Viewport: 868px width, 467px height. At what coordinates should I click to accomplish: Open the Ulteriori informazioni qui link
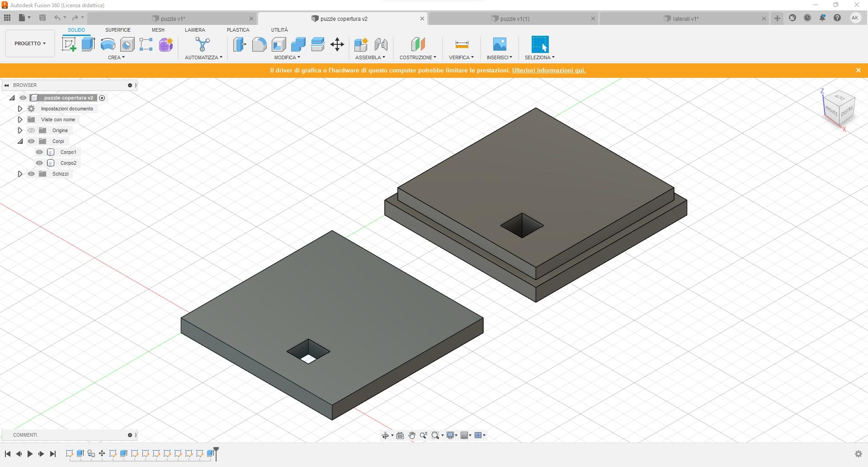pyautogui.click(x=548, y=70)
